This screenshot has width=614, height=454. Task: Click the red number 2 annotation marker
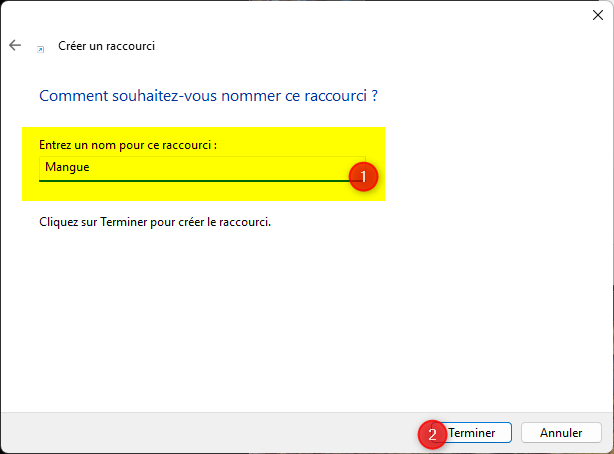pos(432,434)
